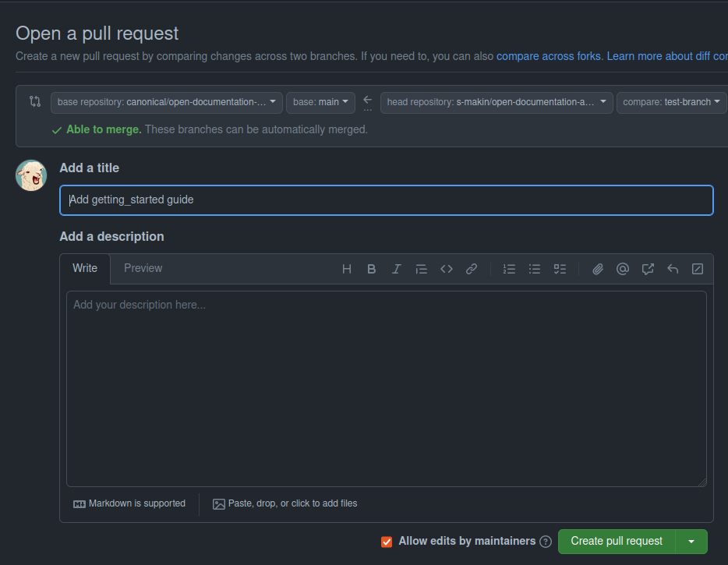This screenshot has width=728, height=565.
Task: Switch to the Write tab
Action: (85, 268)
